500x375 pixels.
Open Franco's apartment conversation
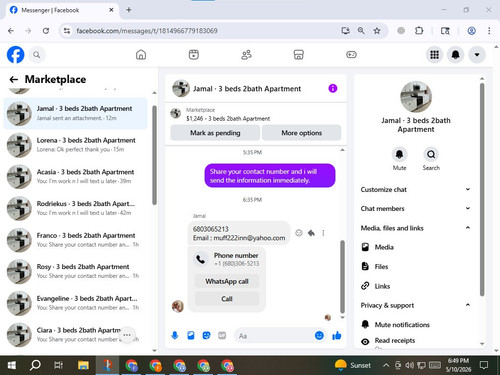(75, 240)
